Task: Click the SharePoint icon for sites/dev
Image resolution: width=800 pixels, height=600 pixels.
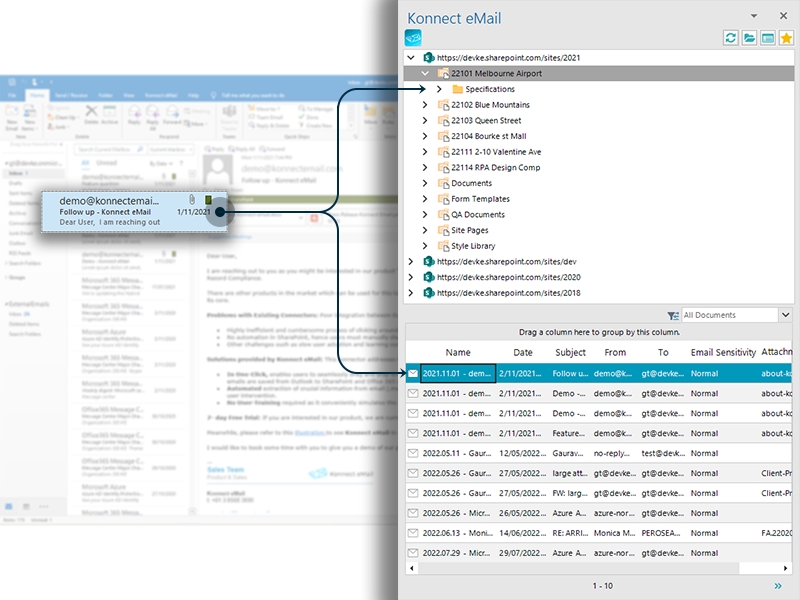Action: (429, 262)
